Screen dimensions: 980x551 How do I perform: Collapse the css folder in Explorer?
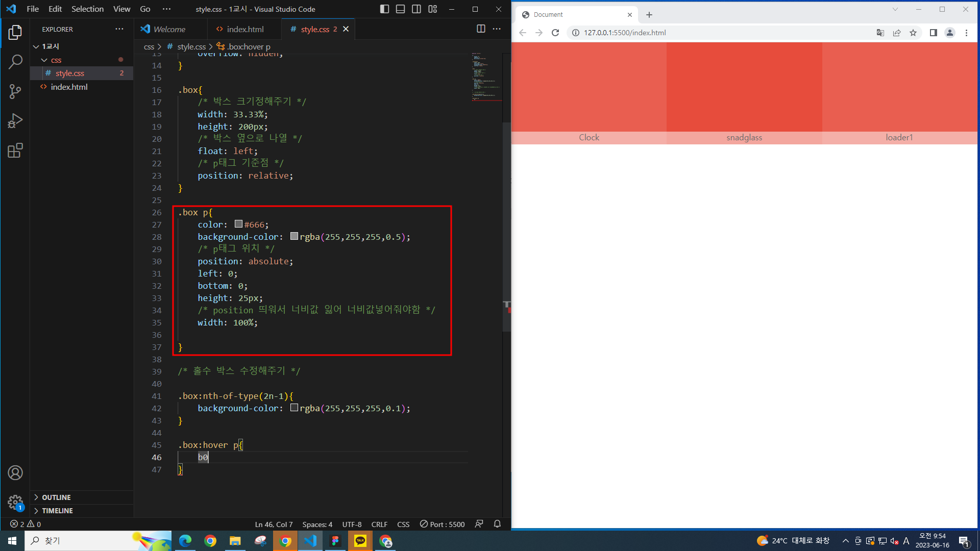click(x=45, y=60)
